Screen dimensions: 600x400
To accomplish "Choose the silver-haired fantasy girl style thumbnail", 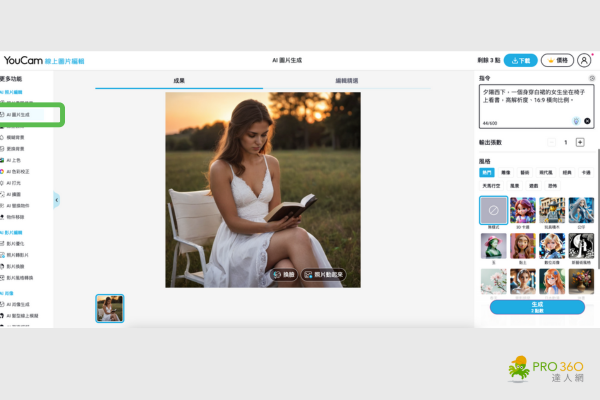I will (581, 210).
